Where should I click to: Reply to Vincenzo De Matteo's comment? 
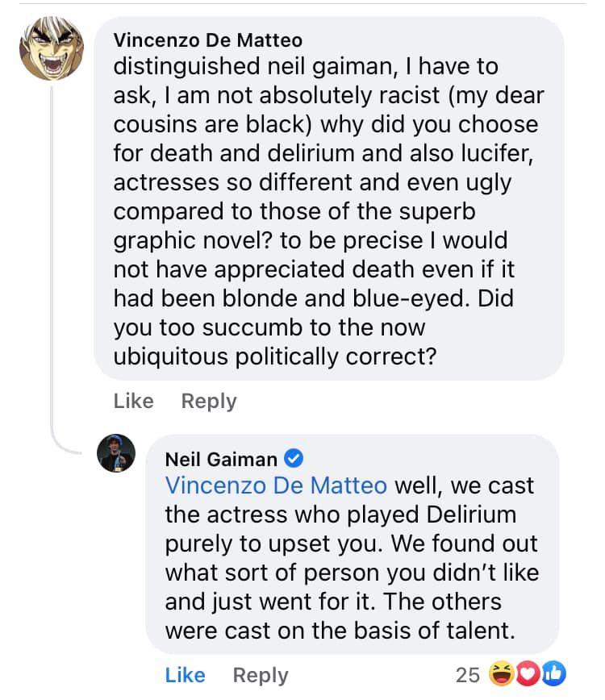210,401
